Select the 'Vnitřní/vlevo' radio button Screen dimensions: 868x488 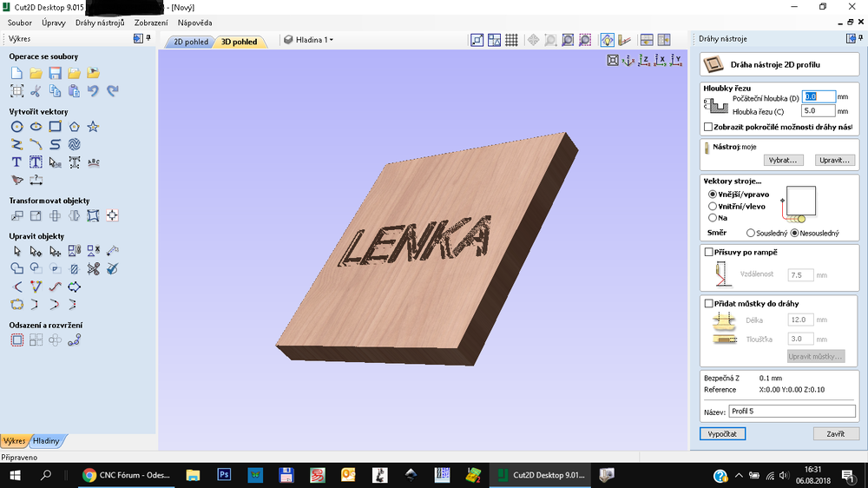(x=713, y=207)
